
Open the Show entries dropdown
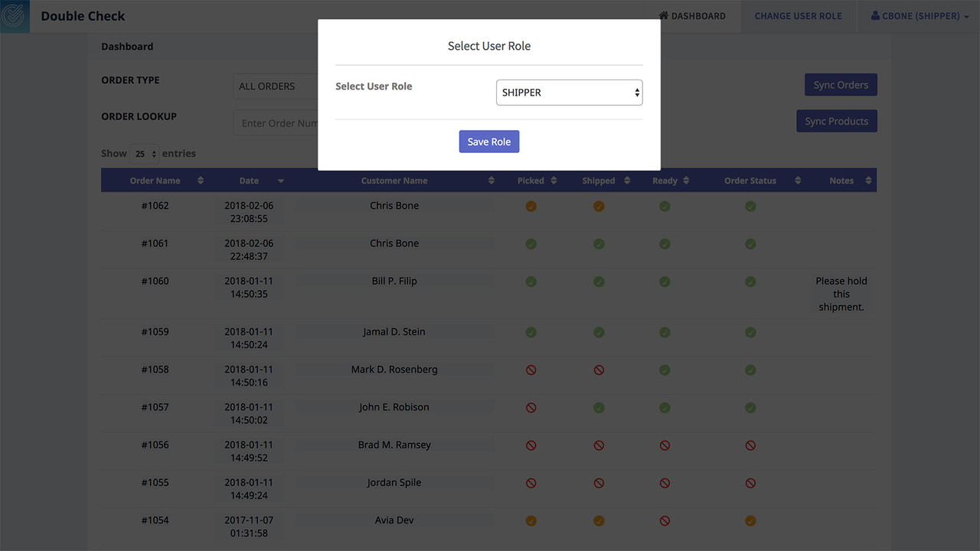point(144,154)
